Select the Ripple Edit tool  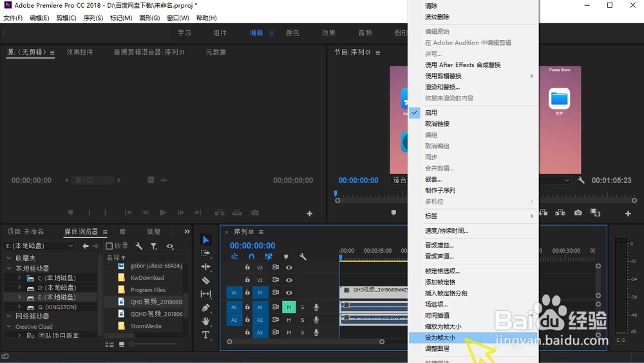pos(206,267)
